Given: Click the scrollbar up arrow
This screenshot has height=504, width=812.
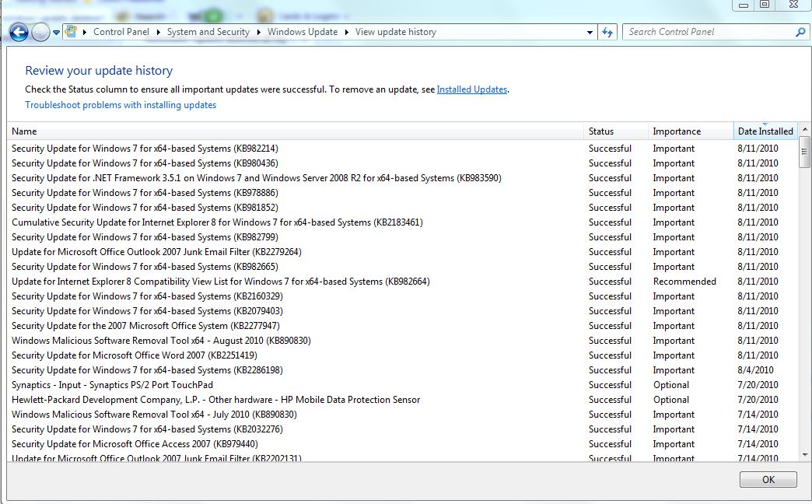Looking at the screenshot, I should click(x=805, y=129).
